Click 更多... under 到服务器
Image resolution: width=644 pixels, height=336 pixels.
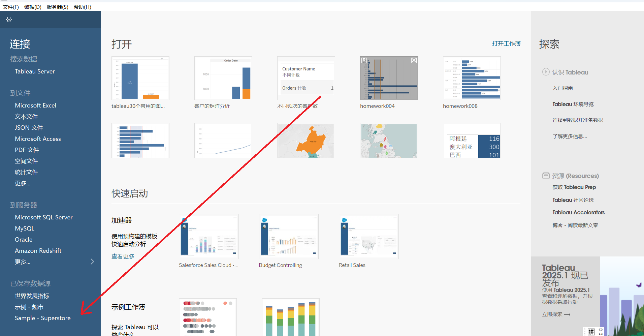23,262
